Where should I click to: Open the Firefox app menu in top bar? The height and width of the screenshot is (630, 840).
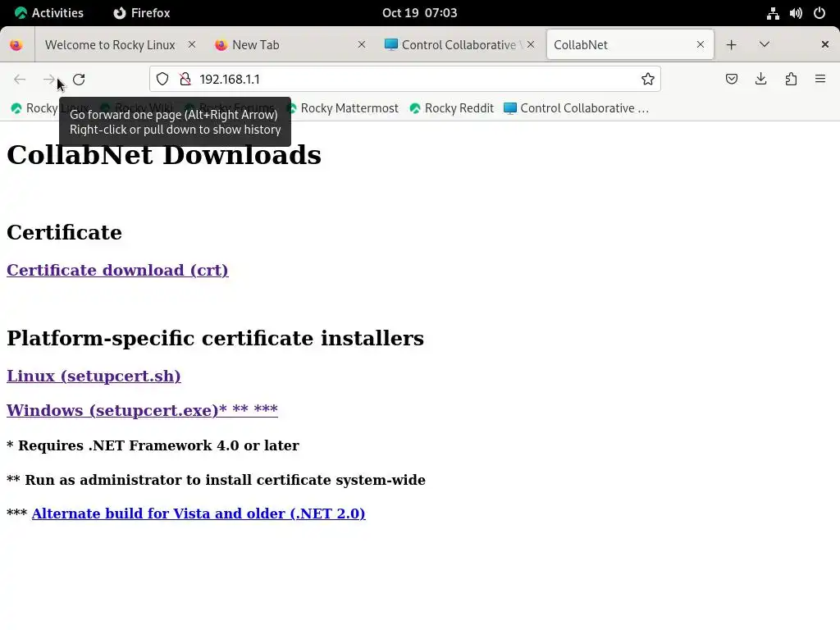click(142, 13)
